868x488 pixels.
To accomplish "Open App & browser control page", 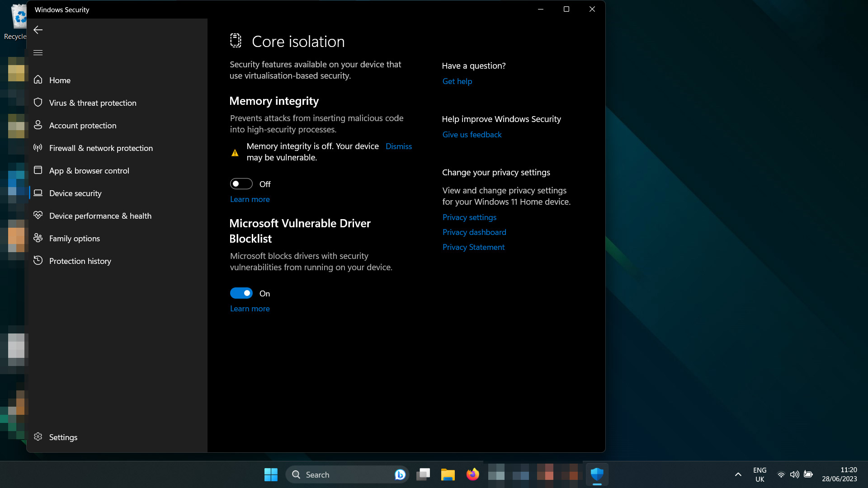I will click(x=118, y=170).
